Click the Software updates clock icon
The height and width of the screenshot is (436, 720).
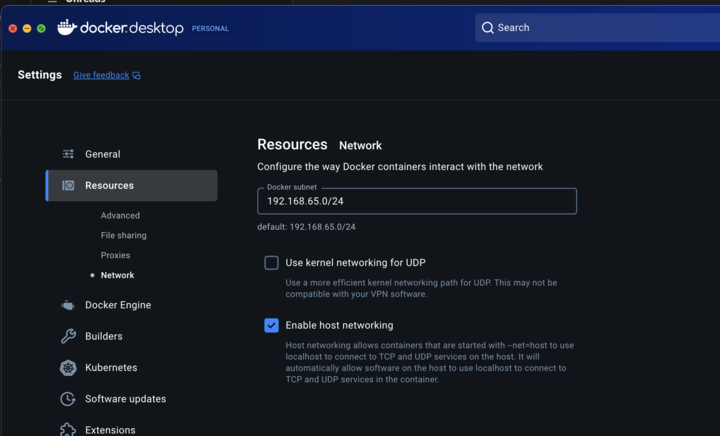[x=68, y=399]
